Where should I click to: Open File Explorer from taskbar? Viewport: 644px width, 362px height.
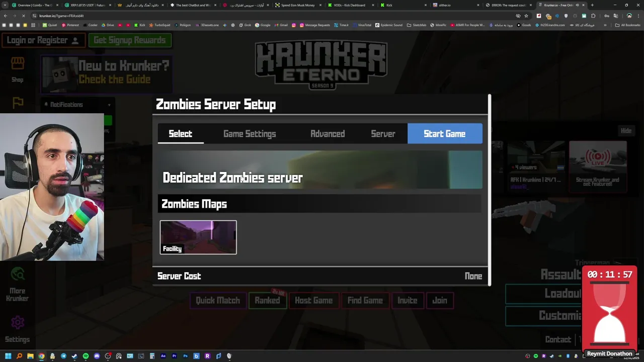(30, 356)
